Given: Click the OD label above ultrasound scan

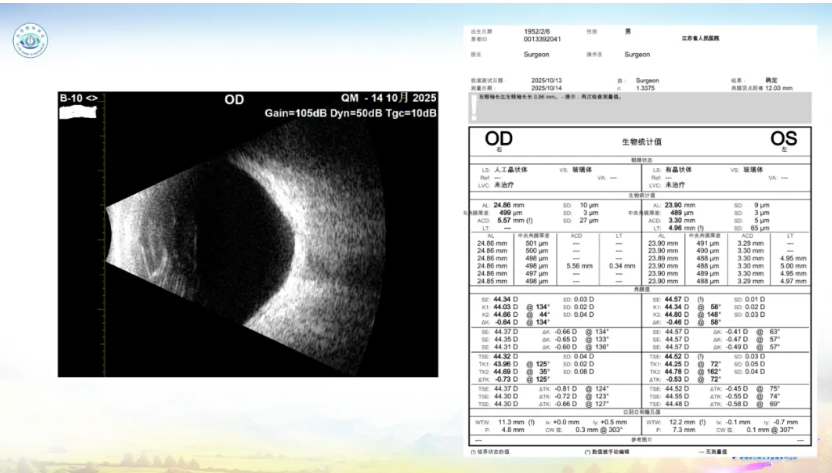Looking at the screenshot, I should pos(234,99).
